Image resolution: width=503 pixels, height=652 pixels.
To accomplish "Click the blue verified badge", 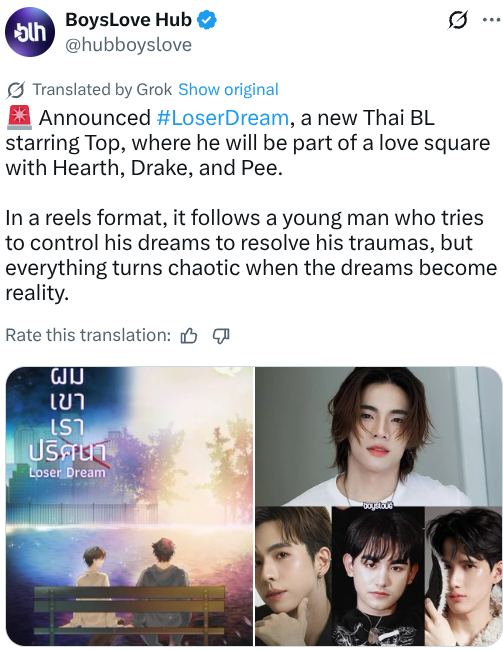I will 207,20.
